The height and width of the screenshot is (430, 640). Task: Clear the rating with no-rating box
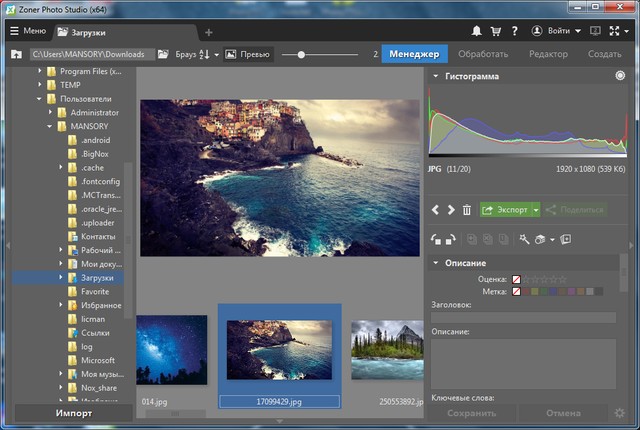[516, 279]
